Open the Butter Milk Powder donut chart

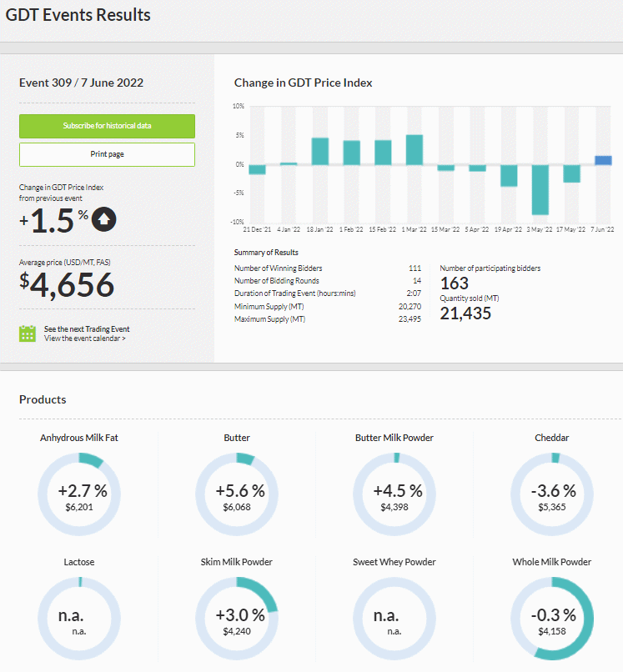pyautogui.click(x=394, y=494)
